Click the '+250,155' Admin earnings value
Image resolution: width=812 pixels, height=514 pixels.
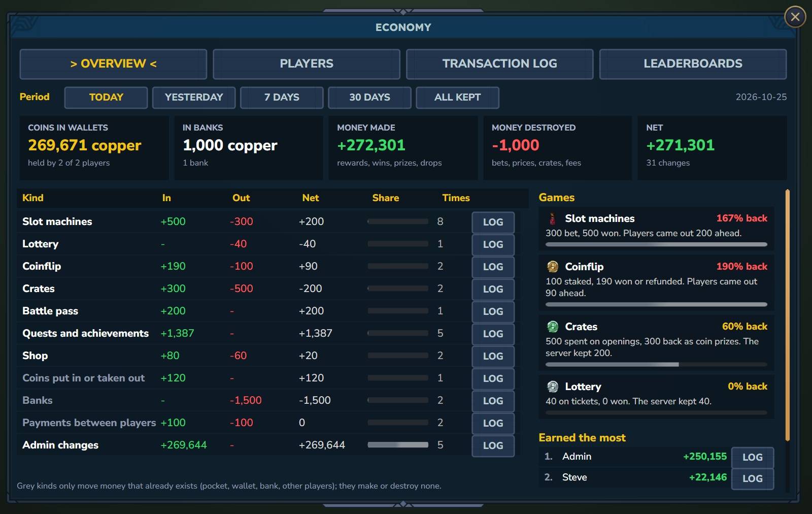tap(704, 457)
